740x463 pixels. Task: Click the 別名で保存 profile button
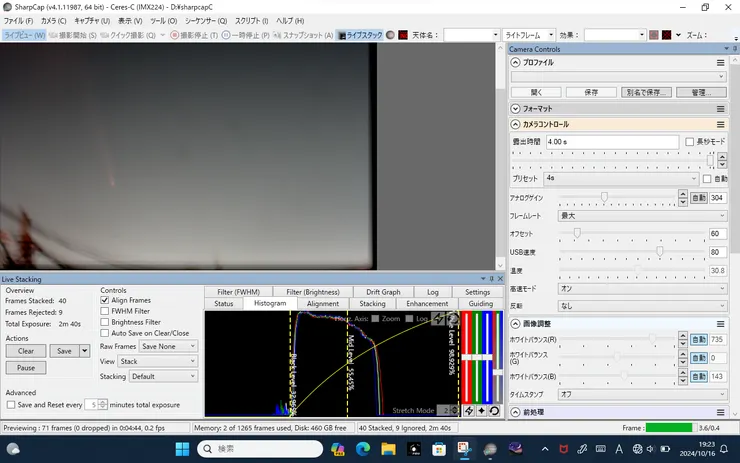pyautogui.click(x=644, y=92)
